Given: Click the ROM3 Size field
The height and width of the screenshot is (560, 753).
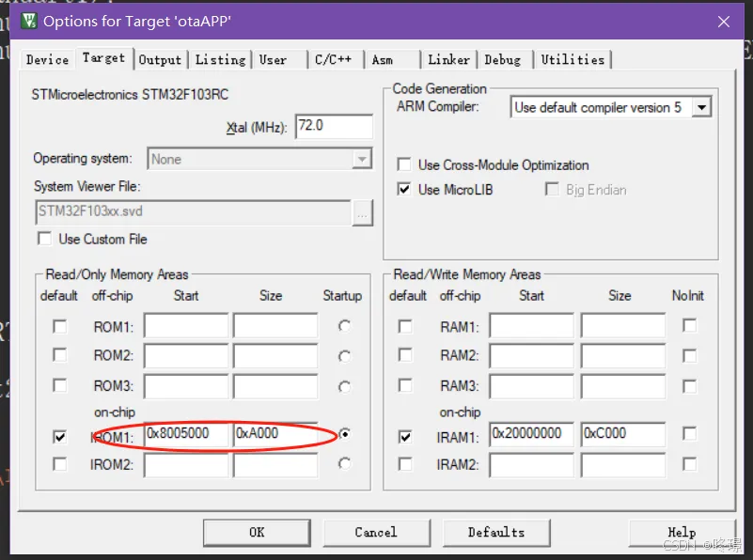Looking at the screenshot, I should click(275, 386).
